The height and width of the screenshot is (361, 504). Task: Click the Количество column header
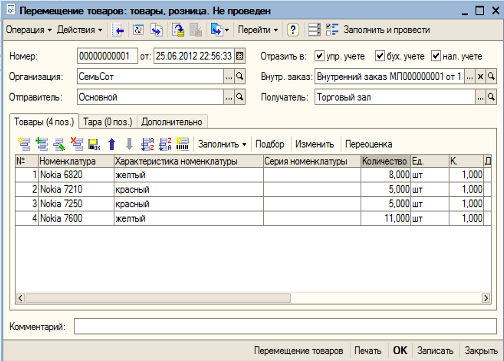[385, 161]
